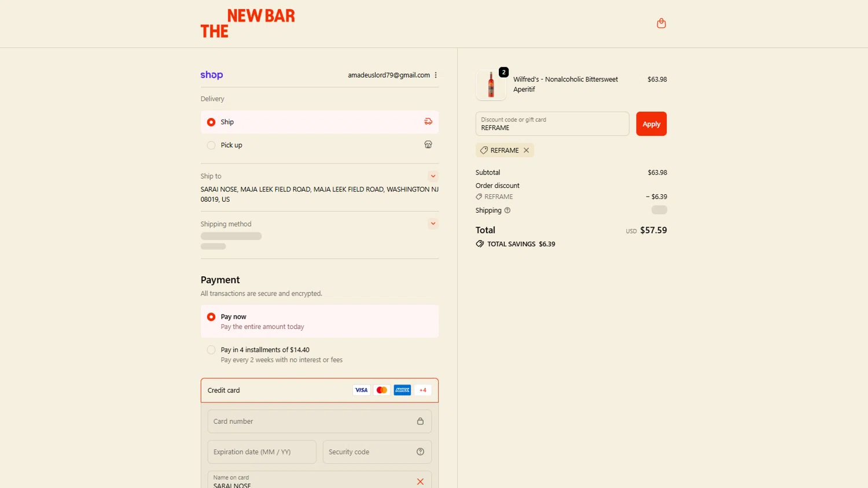Open the shopping bag cart icon
Viewport: 868px width, 488px height.
coord(661,23)
